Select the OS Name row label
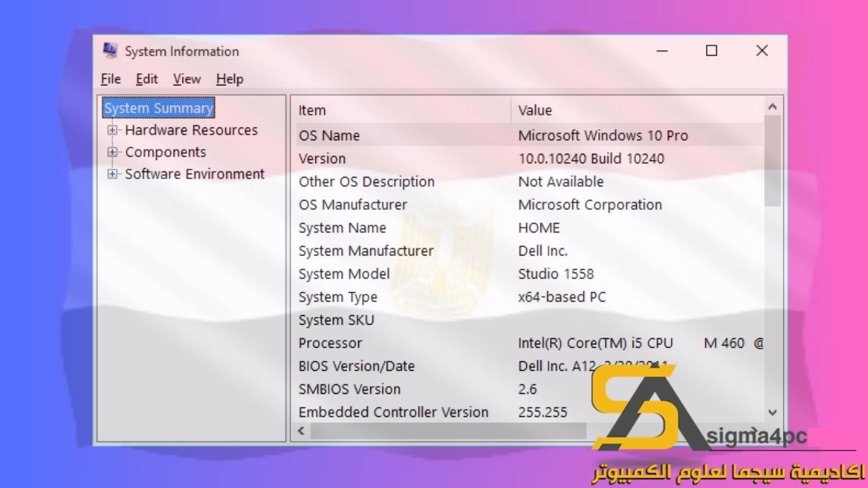 coord(329,136)
